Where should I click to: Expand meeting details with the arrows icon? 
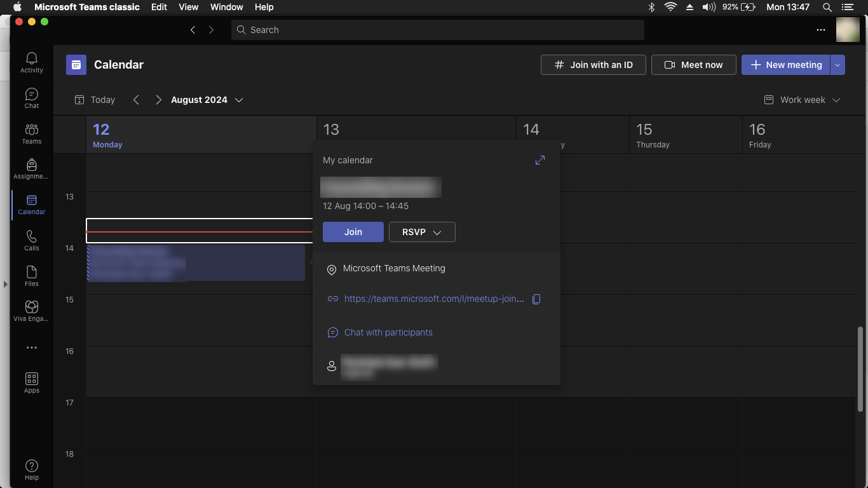tap(540, 160)
